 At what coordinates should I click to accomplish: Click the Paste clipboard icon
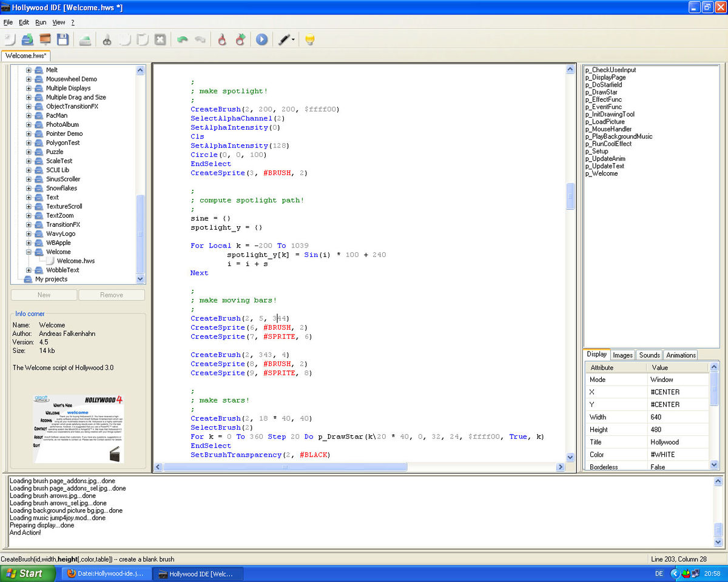click(142, 40)
